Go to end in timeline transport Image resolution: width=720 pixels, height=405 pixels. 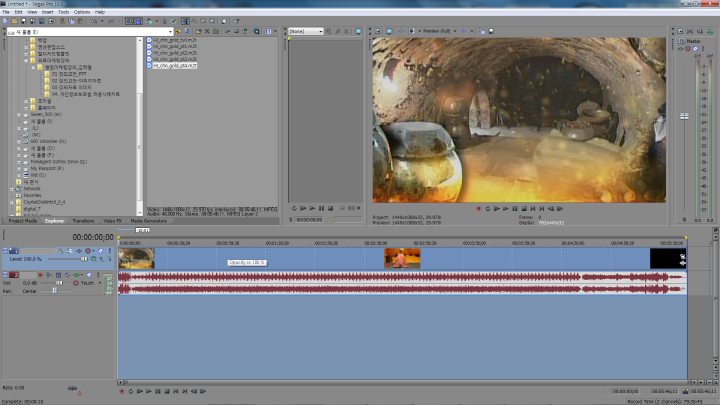(x=185, y=391)
